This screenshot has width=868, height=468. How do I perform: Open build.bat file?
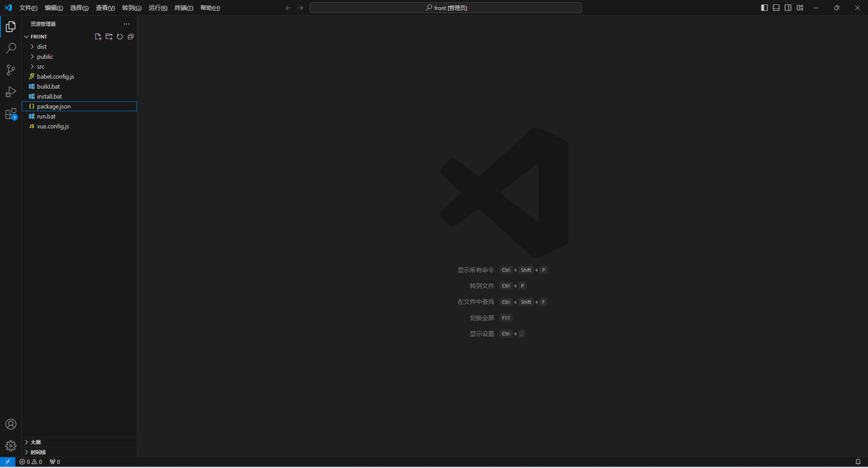pyautogui.click(x=79, y=86)
